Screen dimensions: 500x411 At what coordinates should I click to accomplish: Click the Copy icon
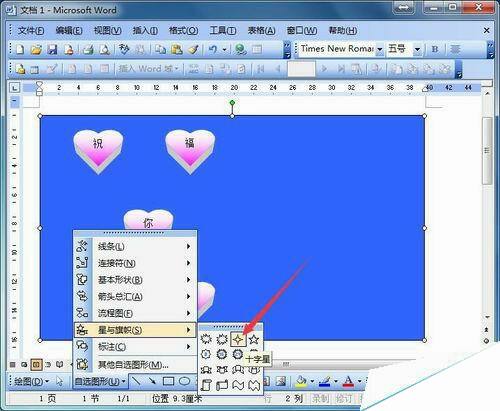pyautogui.click(x=160, y=49)
